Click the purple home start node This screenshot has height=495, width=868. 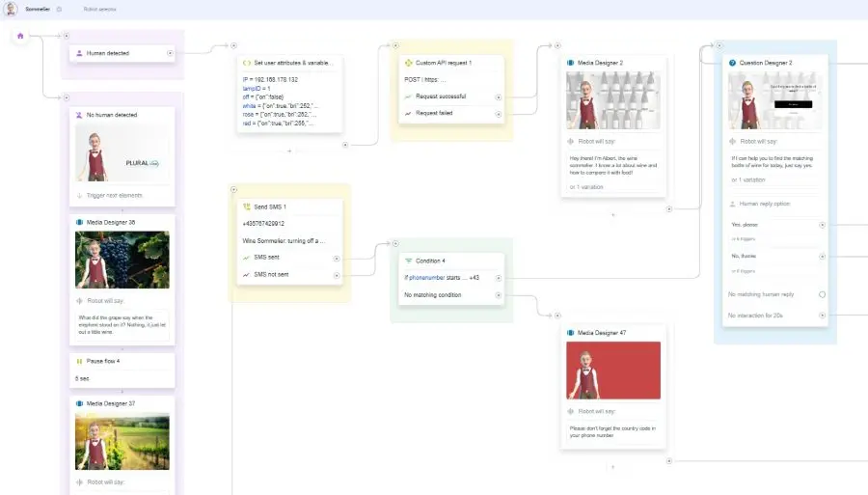pos(20,36)
